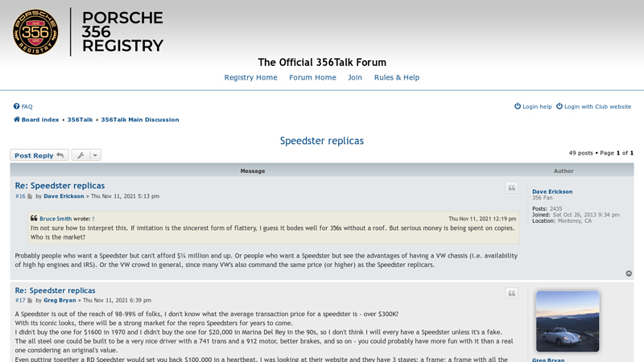Viewport: 644px width, 362px height.
Task: Follow Bruce Smith quote up arrow
Action: [x=93, y=219]
